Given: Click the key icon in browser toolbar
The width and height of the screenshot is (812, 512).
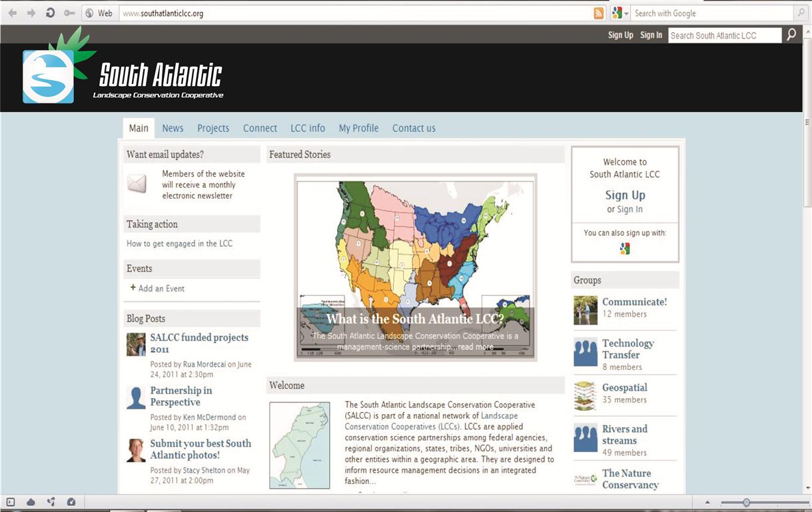Looking at the screenshot, I should coord(69,13).
